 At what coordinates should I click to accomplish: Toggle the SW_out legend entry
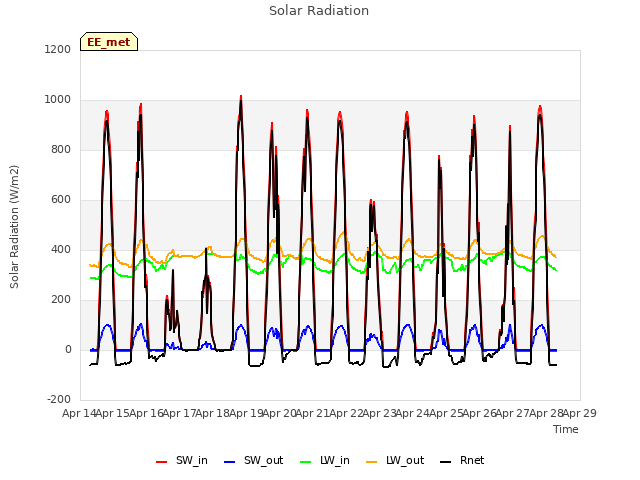(253, 461)
